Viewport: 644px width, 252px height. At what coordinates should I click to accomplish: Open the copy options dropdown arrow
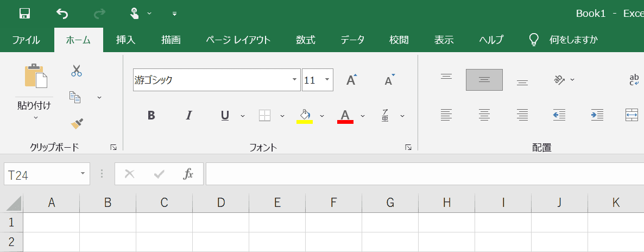point(99,97)
